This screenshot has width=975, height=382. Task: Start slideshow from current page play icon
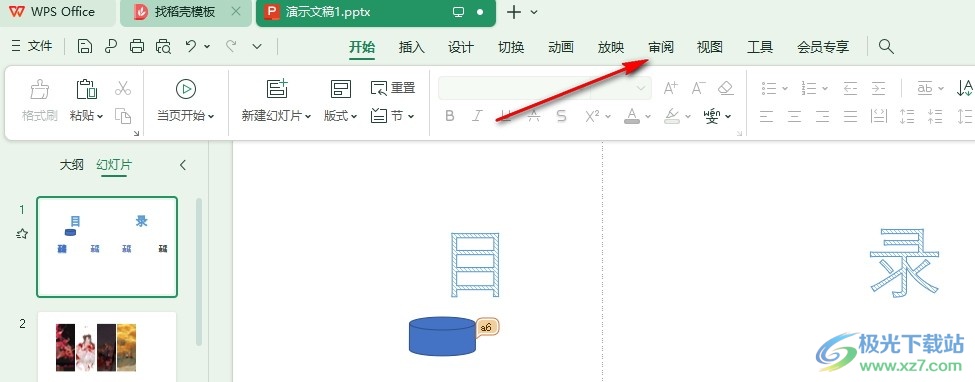(185, 89)
